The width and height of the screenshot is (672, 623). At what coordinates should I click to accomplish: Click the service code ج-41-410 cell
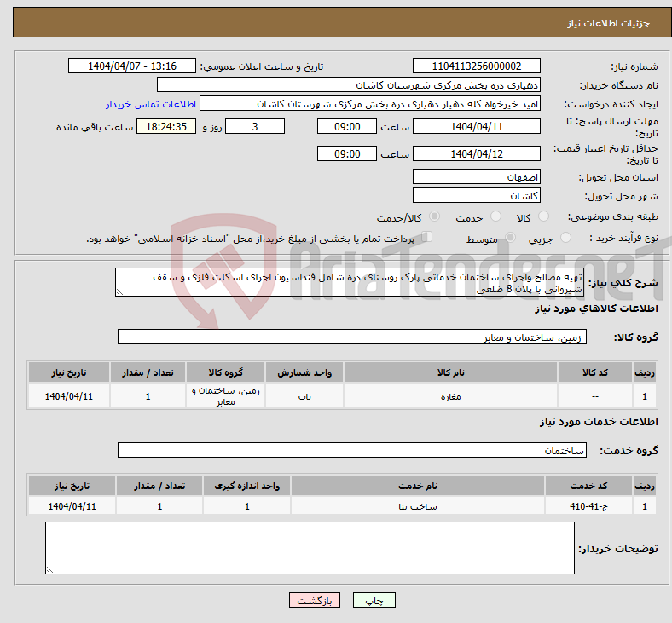(x=589, y=505)
